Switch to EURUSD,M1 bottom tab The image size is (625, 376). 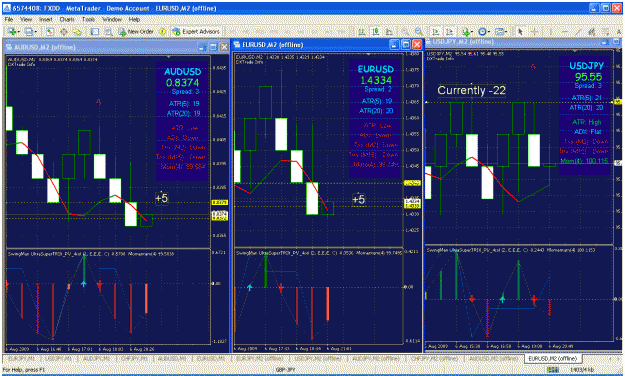pyautogui.click(x=210, y=358)
